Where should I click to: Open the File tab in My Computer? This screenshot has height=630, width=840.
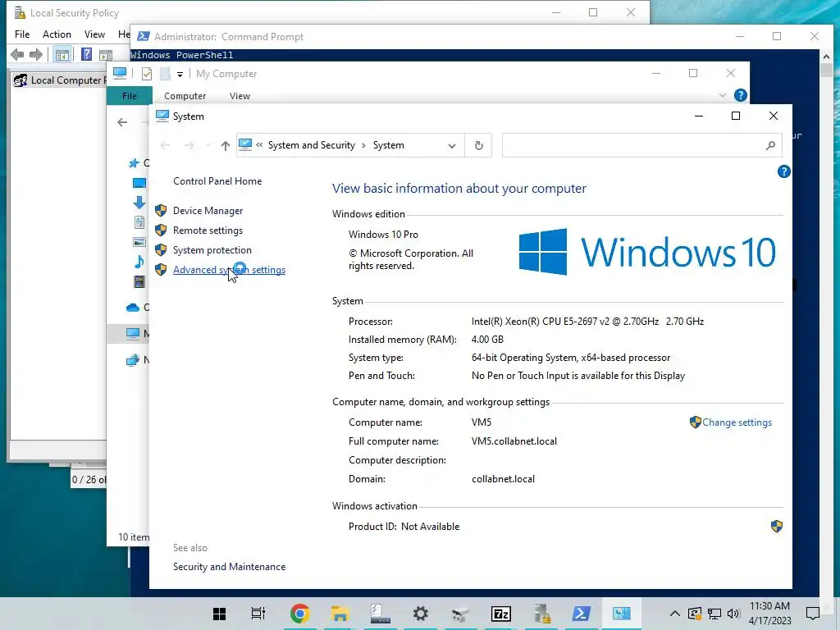click(129, 96)
